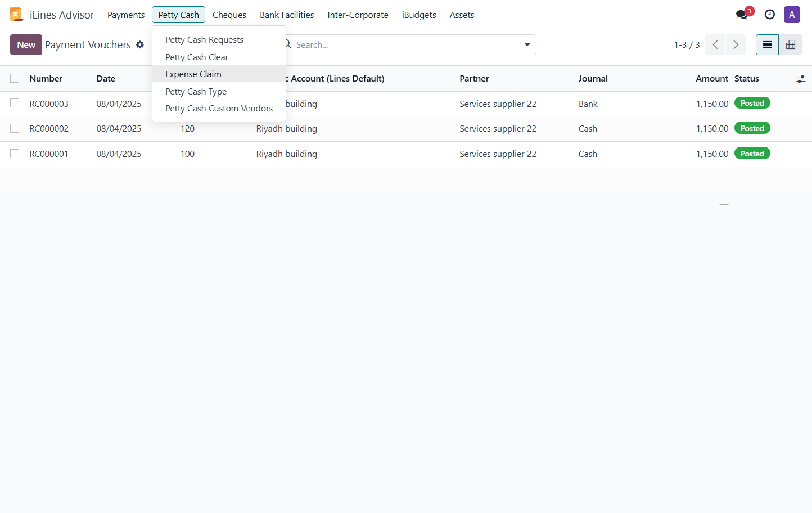Choose Petty Cash Type menu entry

[x=219, y=91]
